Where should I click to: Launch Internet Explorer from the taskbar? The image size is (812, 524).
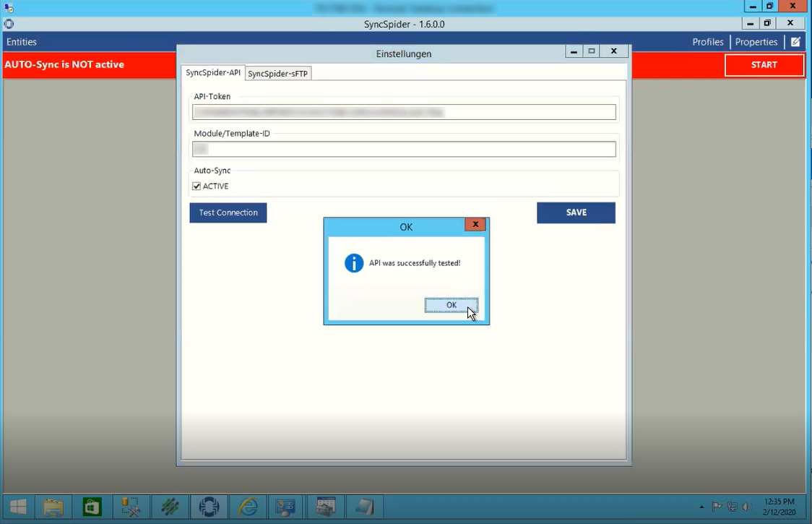click(x=248, y=507)
